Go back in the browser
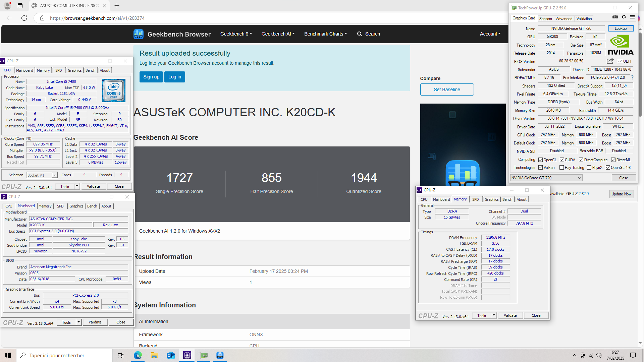The image size is (644, 362). (9, 18)
